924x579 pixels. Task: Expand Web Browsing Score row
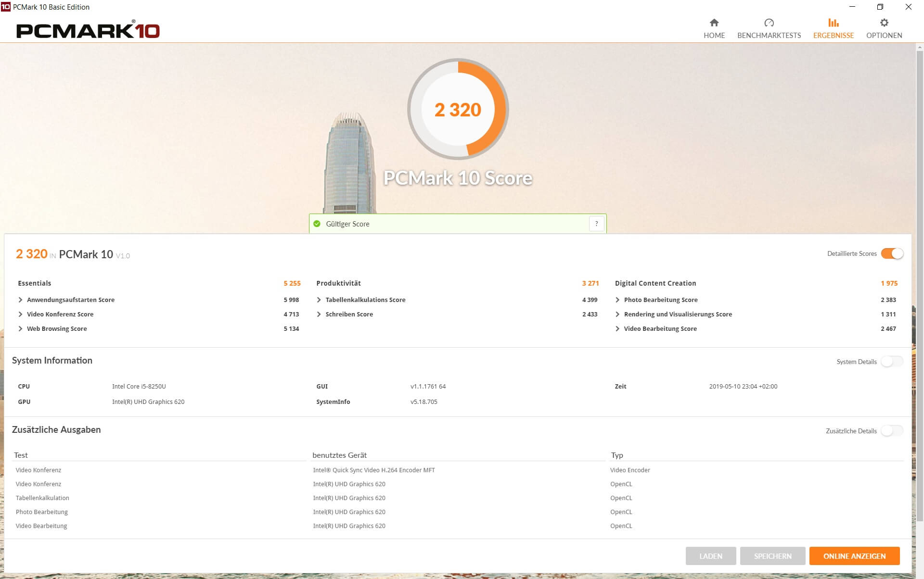tap(20, 328)
